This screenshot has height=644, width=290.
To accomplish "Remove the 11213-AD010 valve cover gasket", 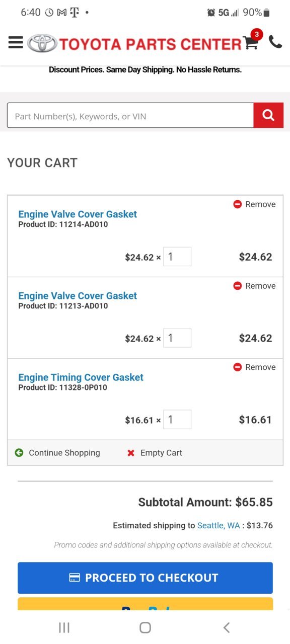I will pos(254,286).
